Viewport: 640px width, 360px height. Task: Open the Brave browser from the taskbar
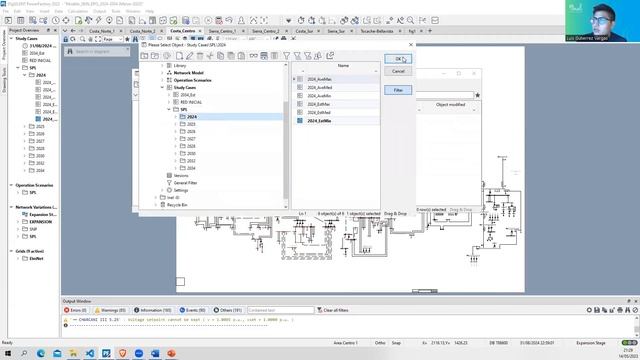click(x=122, y=353)
